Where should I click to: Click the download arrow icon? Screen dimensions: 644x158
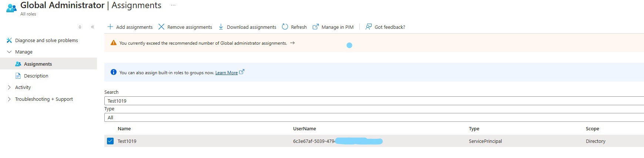221,27
